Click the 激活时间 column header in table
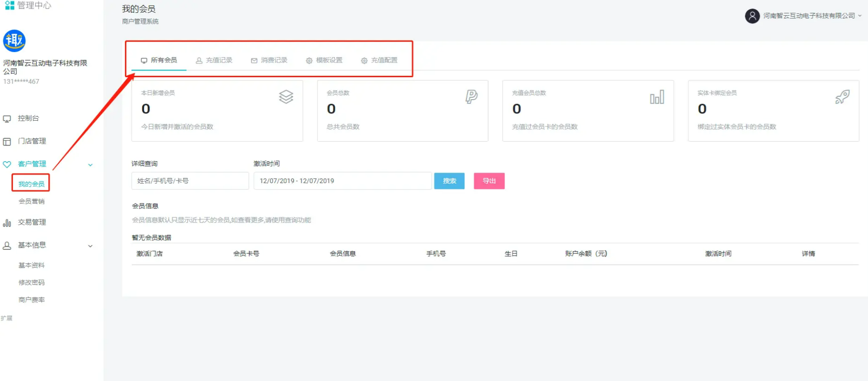This screenshot has height=381, width=868. 718,254
